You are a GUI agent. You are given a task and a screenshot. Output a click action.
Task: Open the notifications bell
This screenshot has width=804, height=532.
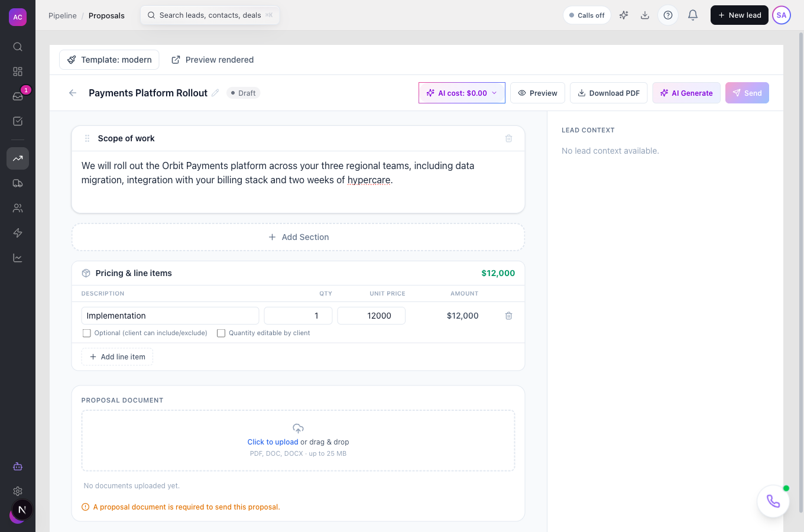[693, 15]
